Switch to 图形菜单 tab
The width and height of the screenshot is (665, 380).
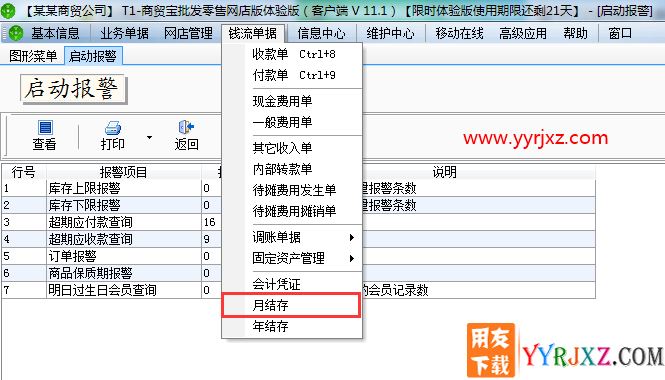click(33, 56)
